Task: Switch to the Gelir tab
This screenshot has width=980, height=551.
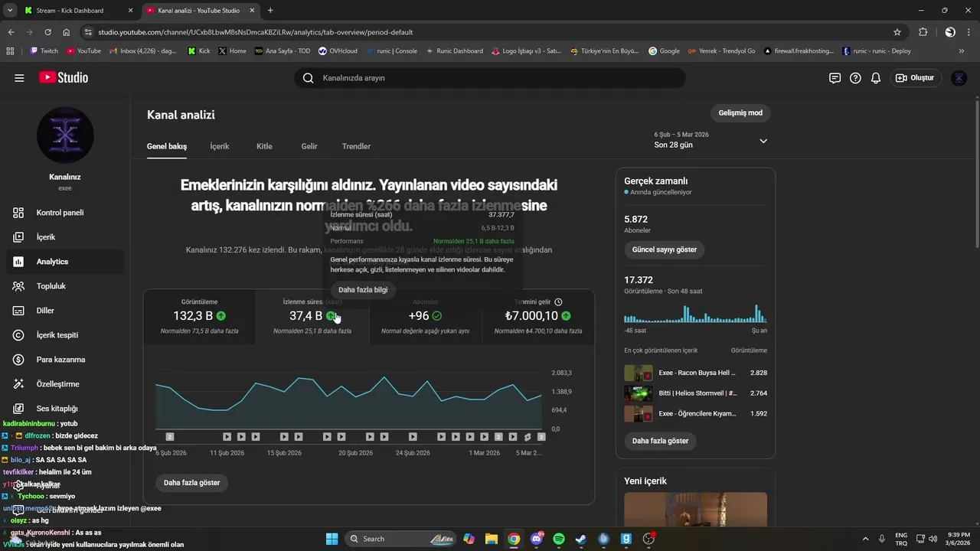Action: coord(309,146)
